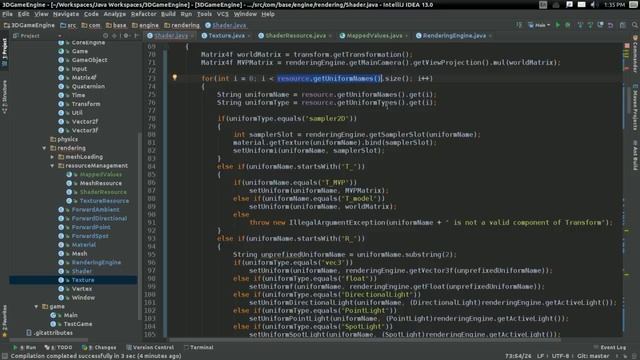This screenshot has height=360, width=640.
Task: Close the Shader.java editor tab
Action: 192,36
